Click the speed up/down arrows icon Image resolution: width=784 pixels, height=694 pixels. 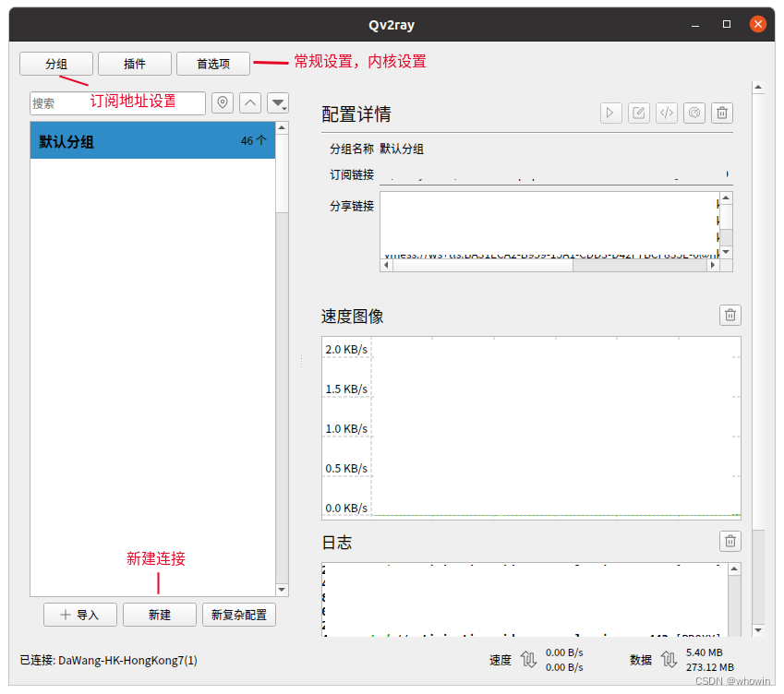(528, 660)
